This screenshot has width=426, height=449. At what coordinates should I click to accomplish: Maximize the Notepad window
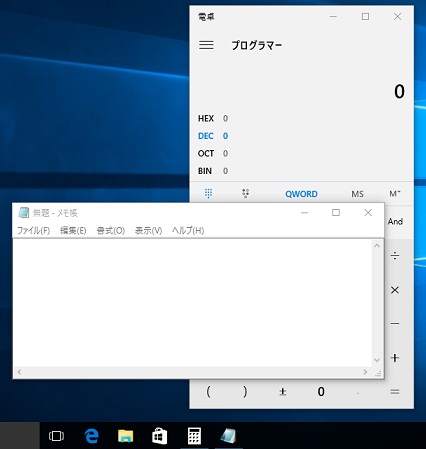(x=336, y=213)
